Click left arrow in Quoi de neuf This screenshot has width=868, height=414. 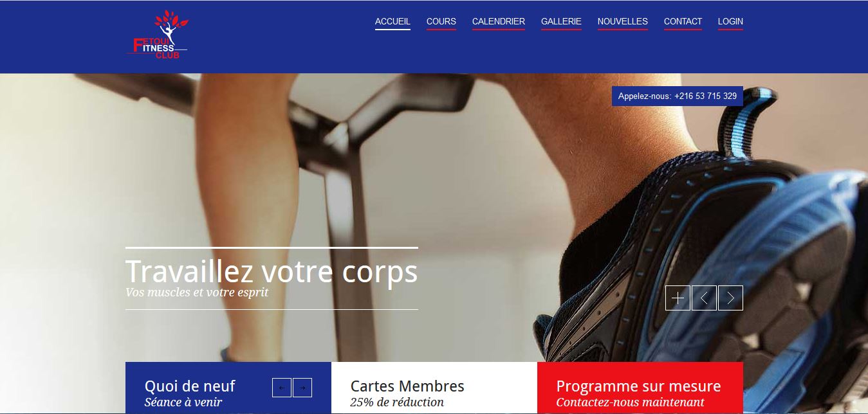coord(282,388)
